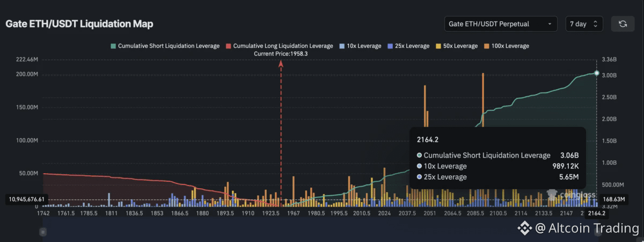The width and height of the screenshot is (644, 242).
Task: Toggle the 50x Leverage legend item
Action: (457, 46)
